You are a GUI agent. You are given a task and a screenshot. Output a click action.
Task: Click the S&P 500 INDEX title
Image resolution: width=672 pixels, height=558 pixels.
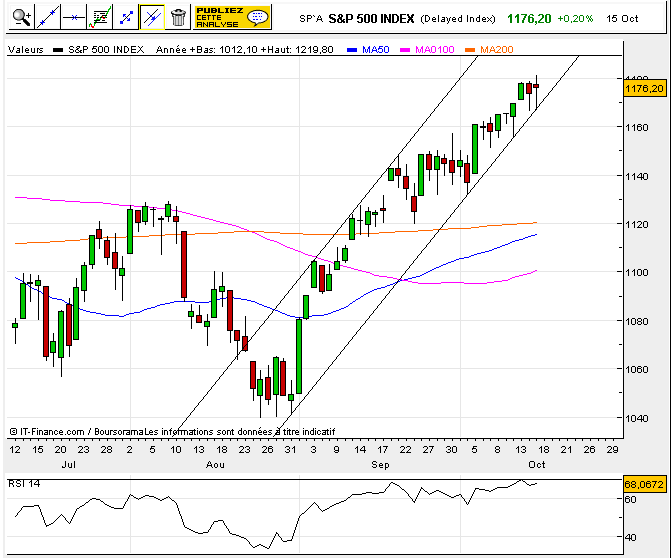click(x=371, y=19)
